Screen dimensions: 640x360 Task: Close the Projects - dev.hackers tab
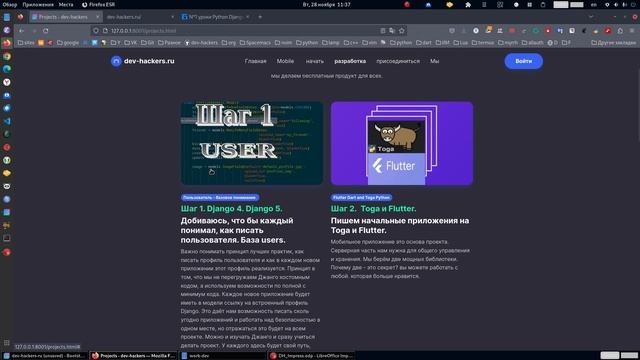point(97,17)
